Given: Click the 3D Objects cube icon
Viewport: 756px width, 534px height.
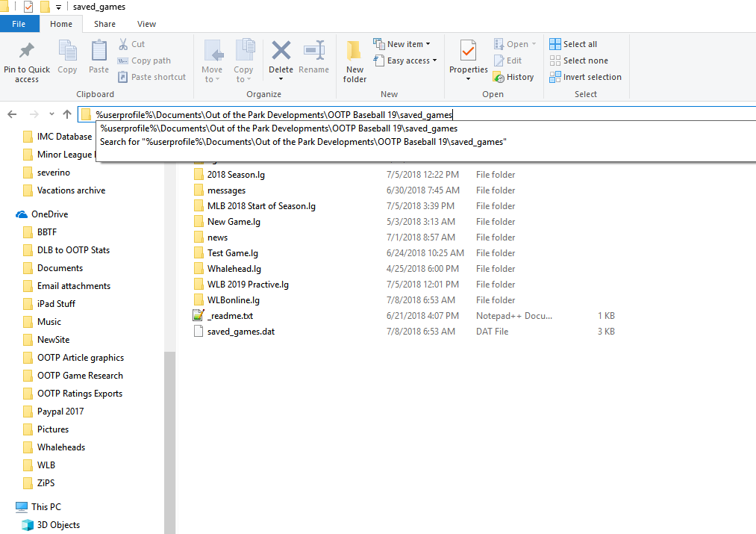Looking at the screenshot, I should point(28,525).
